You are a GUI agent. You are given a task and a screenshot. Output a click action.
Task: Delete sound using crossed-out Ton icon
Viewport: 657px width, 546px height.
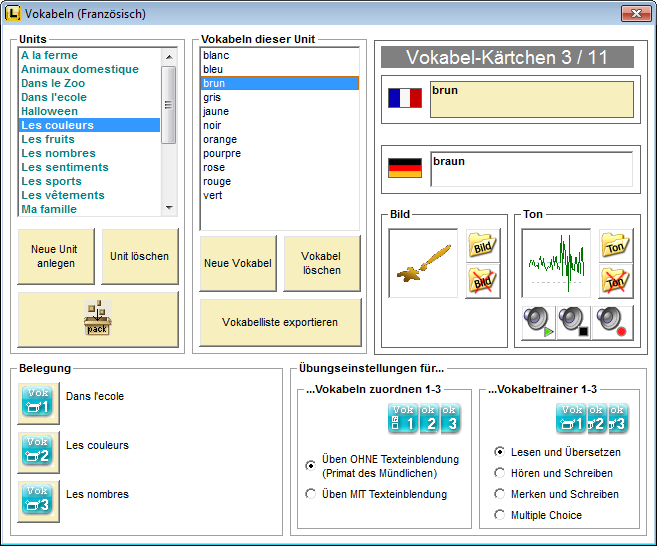[617, 282]
